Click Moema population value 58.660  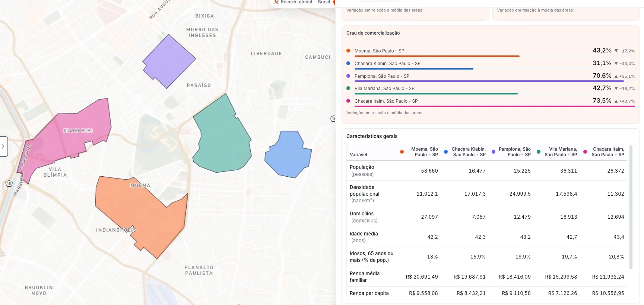429,171
